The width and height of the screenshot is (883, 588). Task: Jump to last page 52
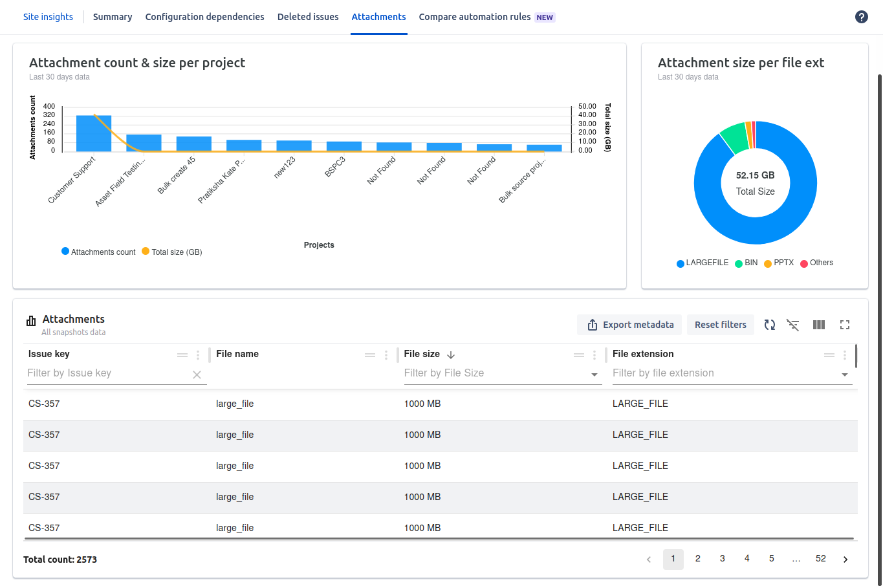pyautogui.click(x=821, y=559)
